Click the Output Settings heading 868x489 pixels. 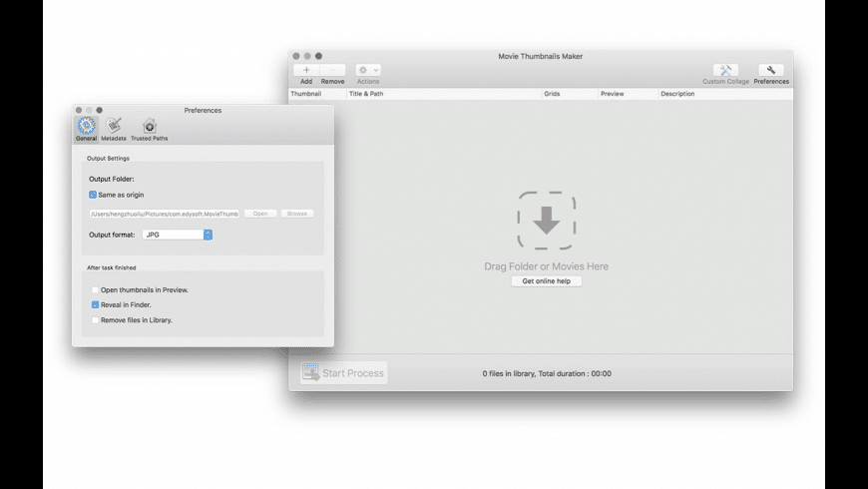[x=108, y=159]
